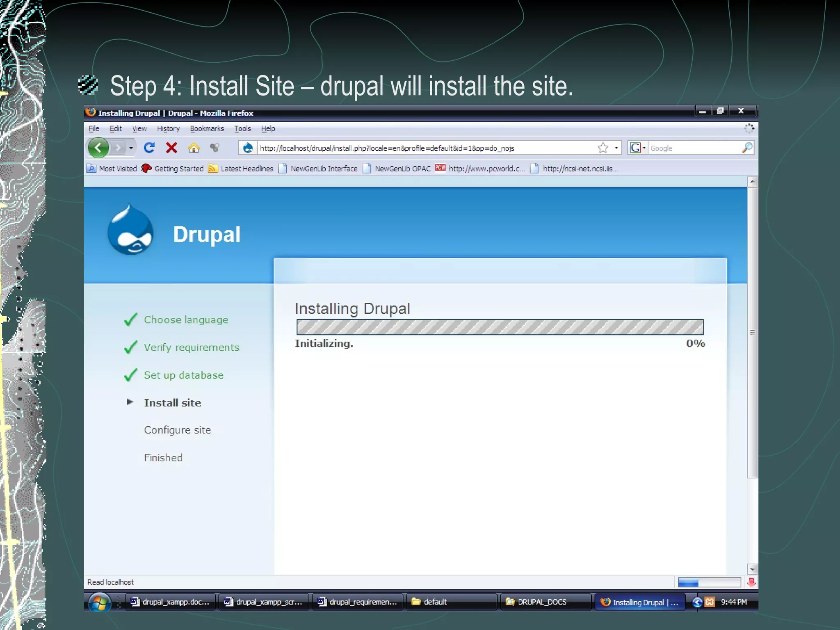Click the Forward navigation arrow
This screenshot has height=630, width=840.
point(118,148)
